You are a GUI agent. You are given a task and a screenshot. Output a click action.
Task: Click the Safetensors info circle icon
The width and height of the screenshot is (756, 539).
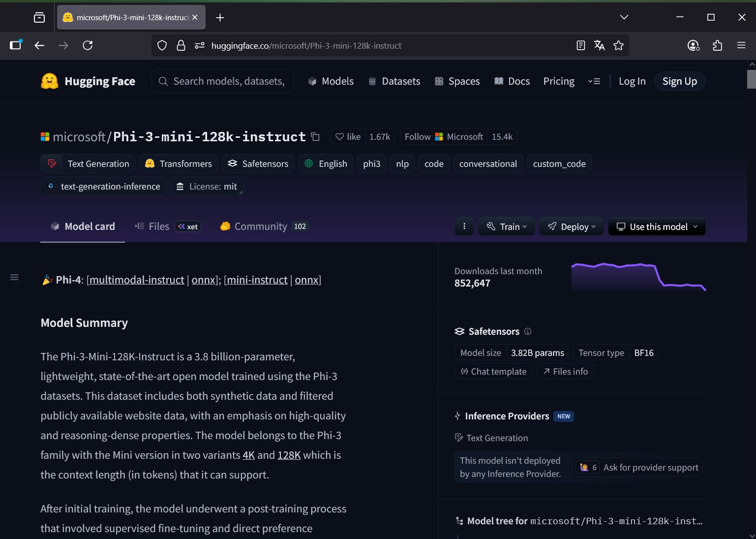tap(528, 331)
